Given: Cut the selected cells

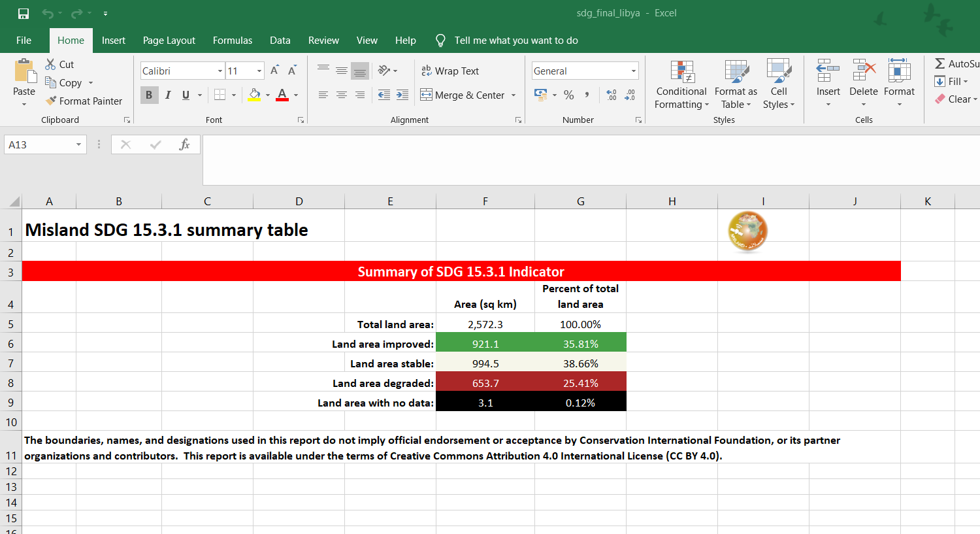Looking at the screenshot, I should pyautogui.click(x=59, y=64).
